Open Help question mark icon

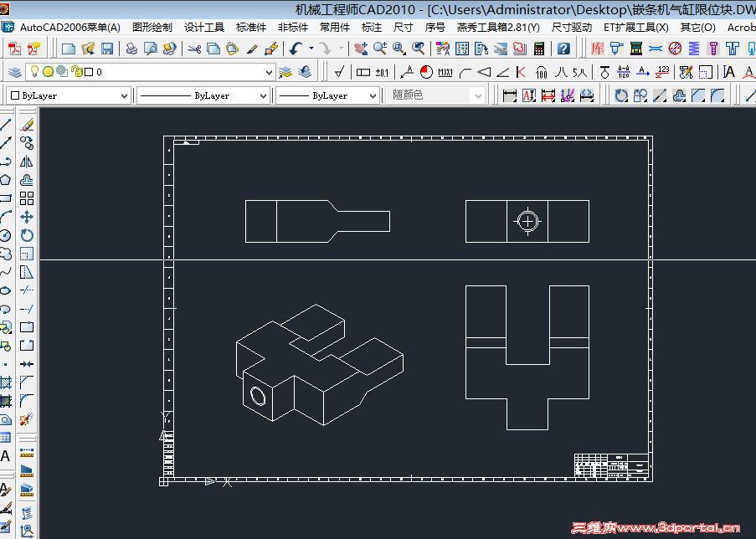point(563,49)
